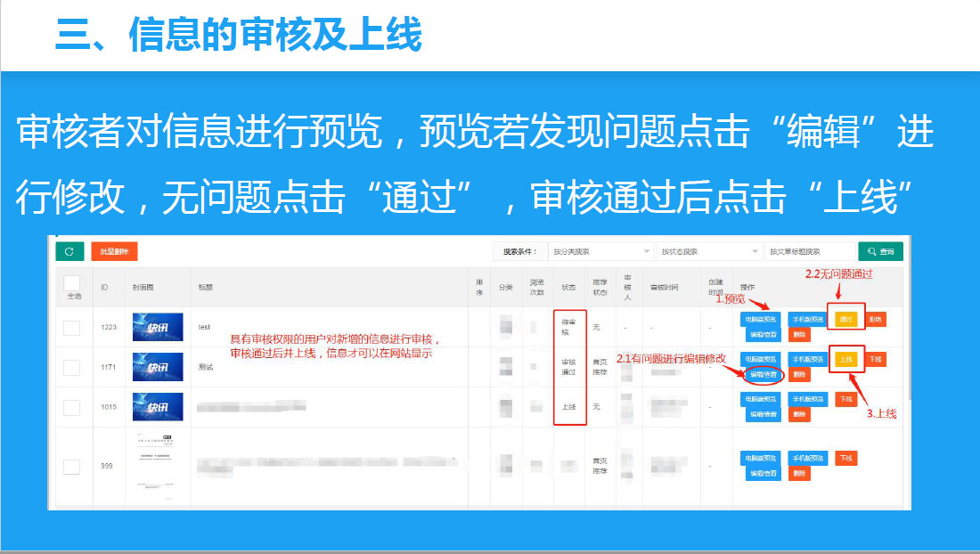Click 编辑/查看 in row 1171
Screen dimensions: 980x554
[762, 375]
